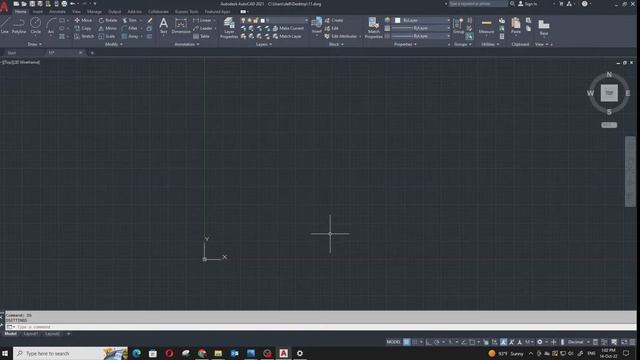Click the Plot printer icon
The image size is (640, 360).
point(64,4)
